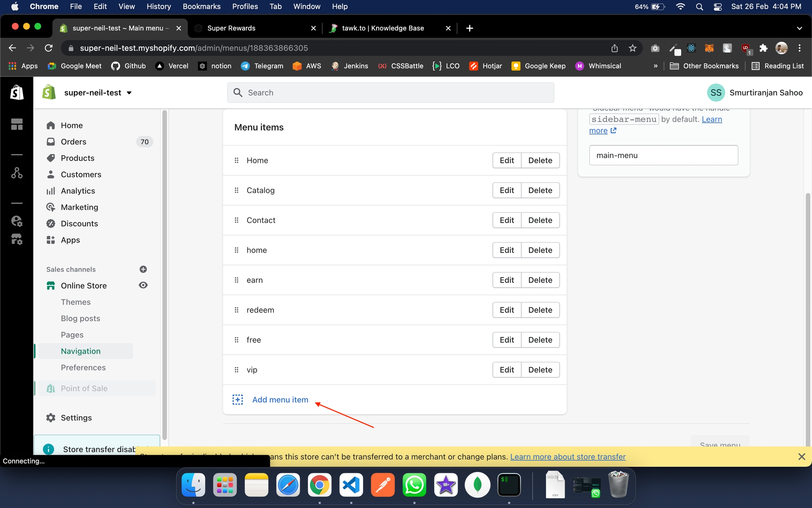Click the Discounts icon in sidebar
812x508 pixels.
[x=51, y=223]
